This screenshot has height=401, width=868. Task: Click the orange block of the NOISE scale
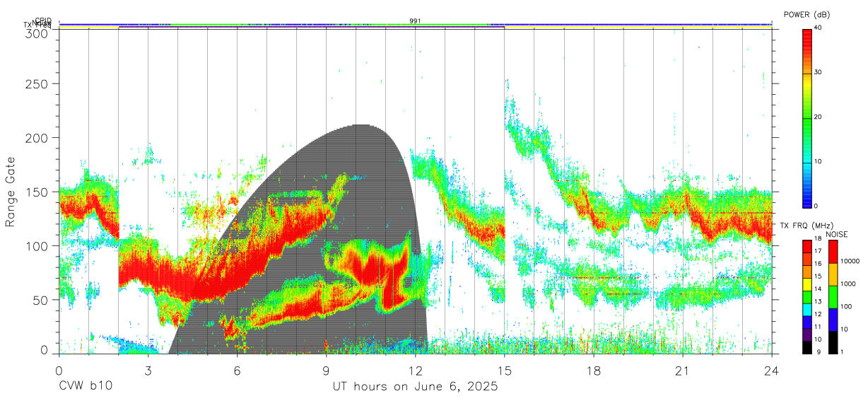(x=834, y=274)
